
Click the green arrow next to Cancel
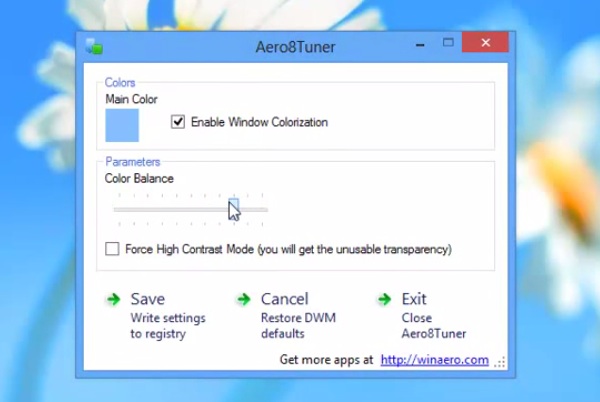[x=244, y=299]
